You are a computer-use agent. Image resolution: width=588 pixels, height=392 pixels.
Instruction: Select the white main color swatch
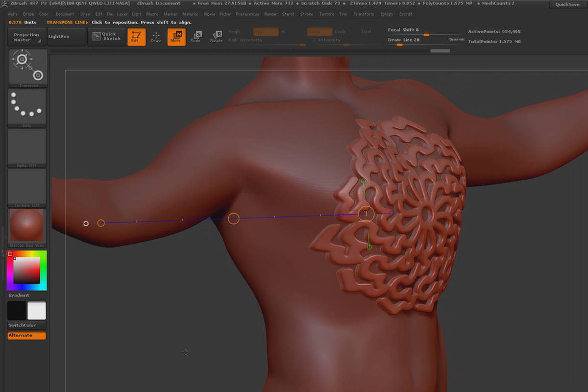[x=37, y=311]
